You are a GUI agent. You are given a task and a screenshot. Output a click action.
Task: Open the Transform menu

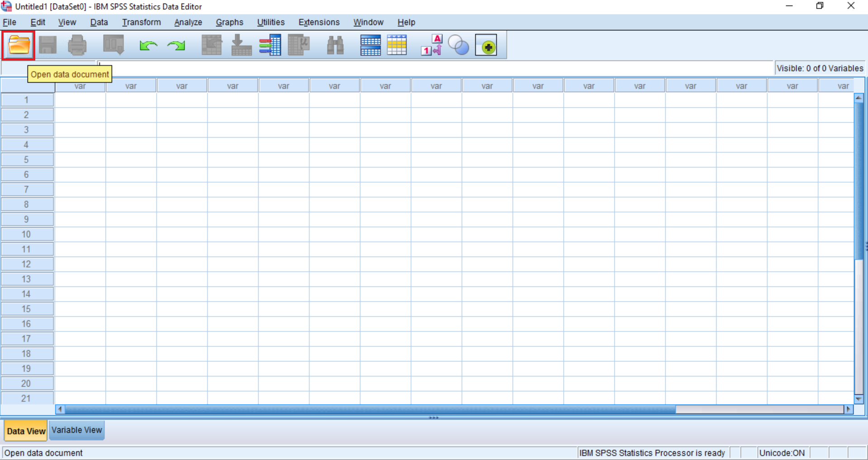coord(141,22)
